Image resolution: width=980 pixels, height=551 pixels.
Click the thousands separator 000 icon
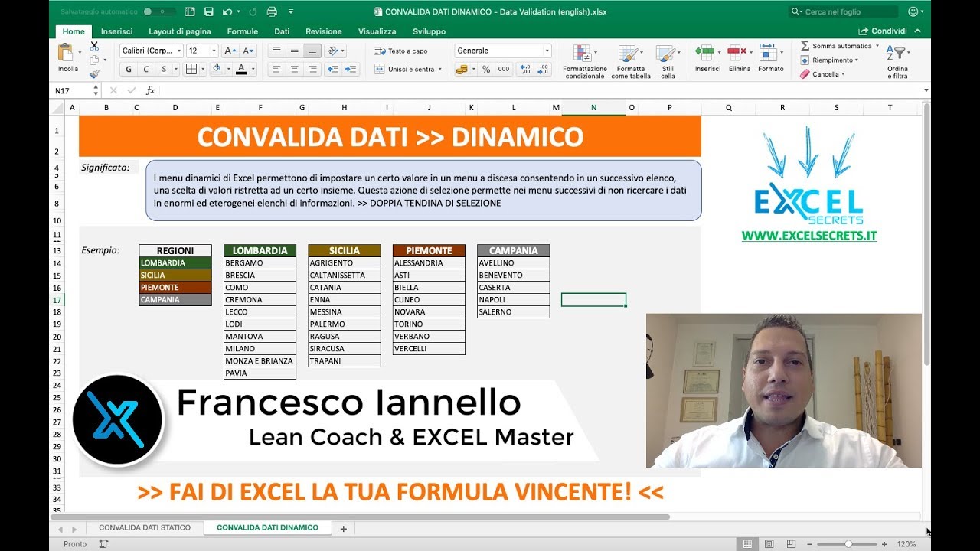pos(503,69)
